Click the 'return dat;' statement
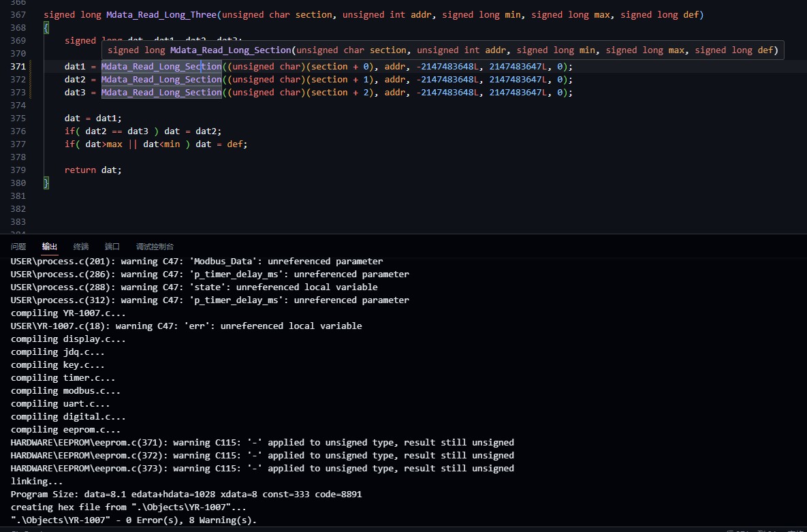807x532 pixels. (93, 170)
